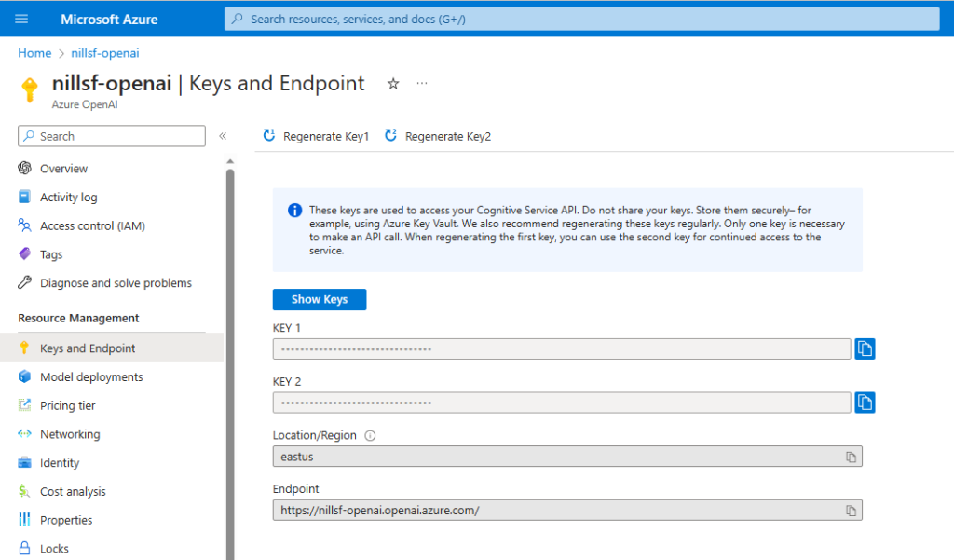Viewport: 954px width, 560px height.
Task: Open the Azure portal hamburger menu
Action: pyautogui.click(x=21, y=19)
